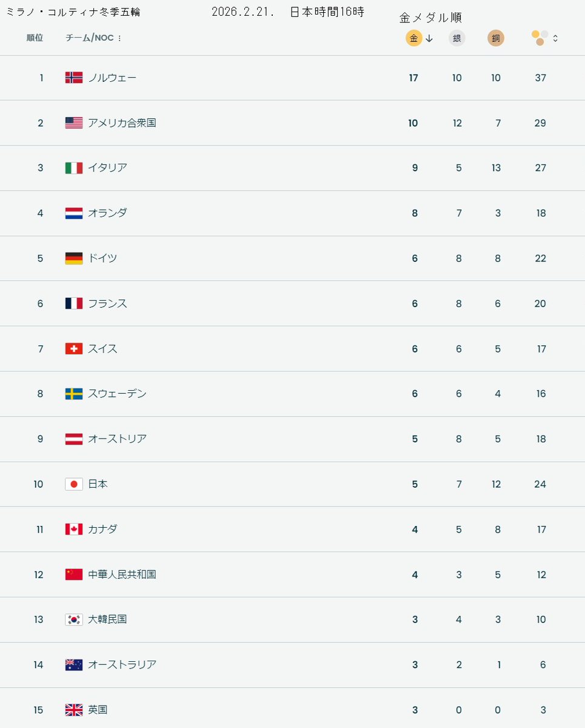Click the total medals column icon

(x=540, y=38)
